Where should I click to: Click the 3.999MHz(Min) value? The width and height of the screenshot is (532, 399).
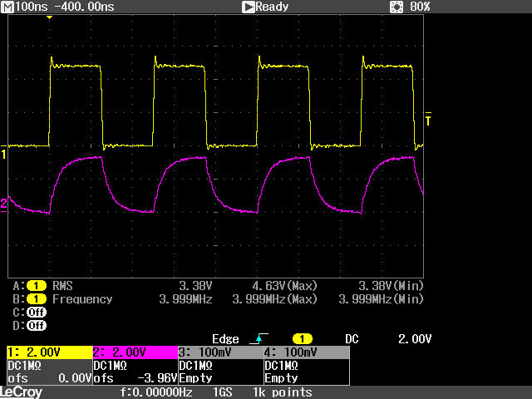pyautogui.click(x=381, y=299)
